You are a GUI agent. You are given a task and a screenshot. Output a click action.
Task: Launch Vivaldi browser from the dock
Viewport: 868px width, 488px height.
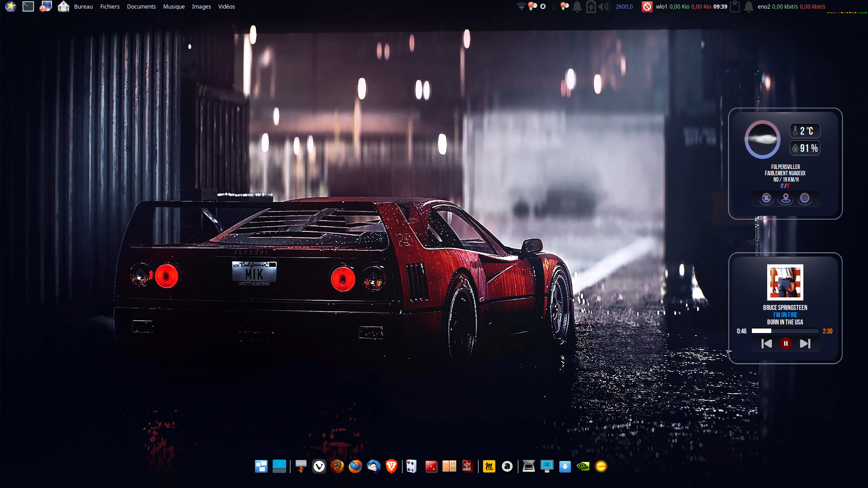coord(319,466)
